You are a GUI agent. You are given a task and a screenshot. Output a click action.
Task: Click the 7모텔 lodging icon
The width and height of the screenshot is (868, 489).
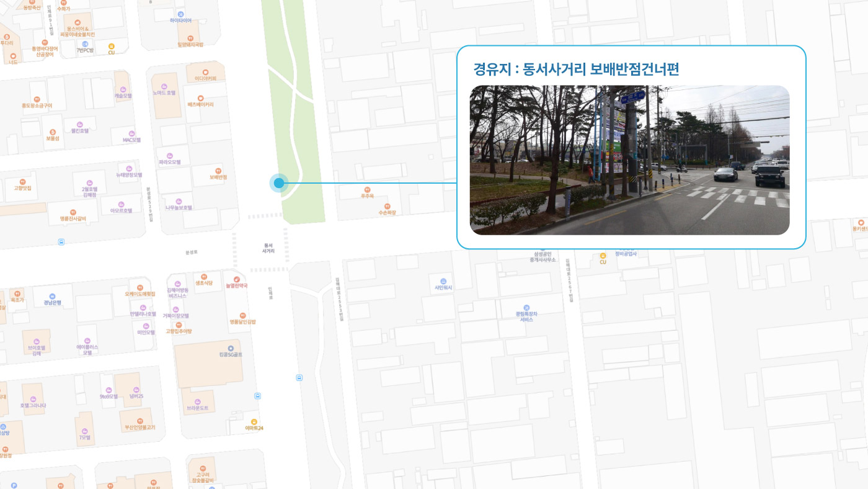pyautogui.click(x=84, y=431)
